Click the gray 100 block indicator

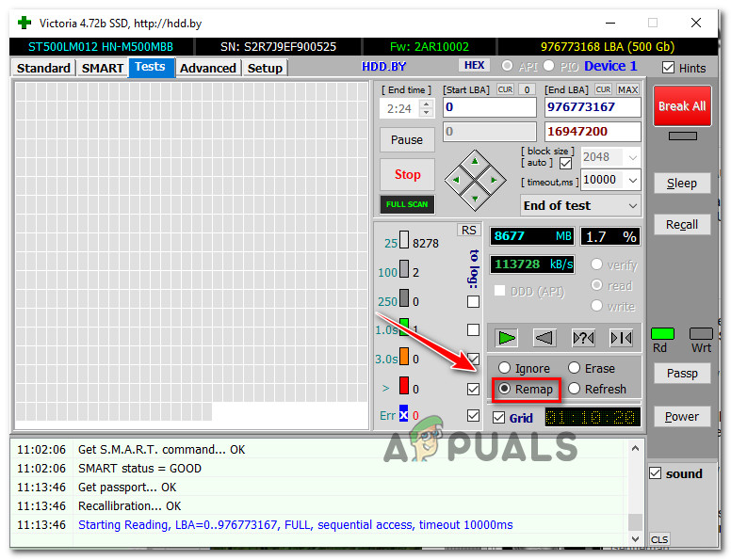(404, 269)
